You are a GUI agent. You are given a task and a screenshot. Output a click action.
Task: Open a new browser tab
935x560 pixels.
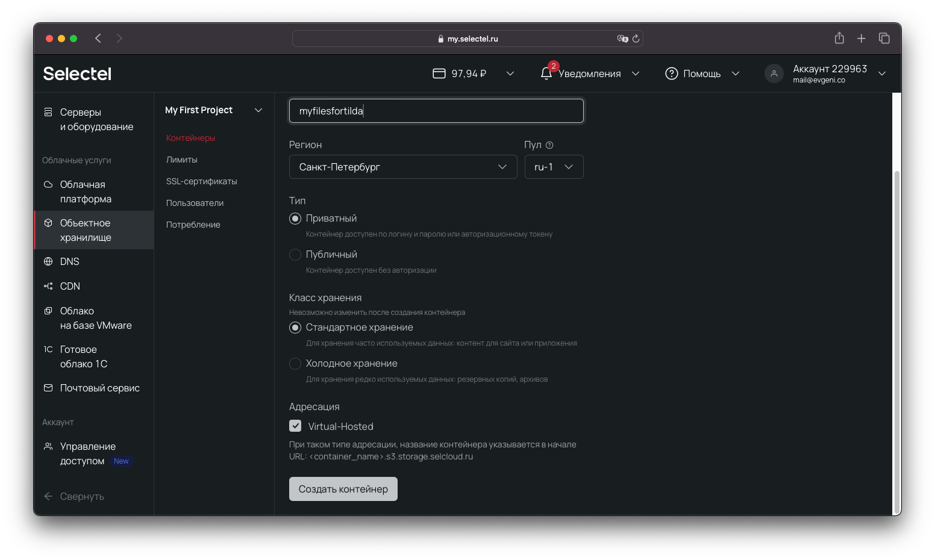pos(862,39)
